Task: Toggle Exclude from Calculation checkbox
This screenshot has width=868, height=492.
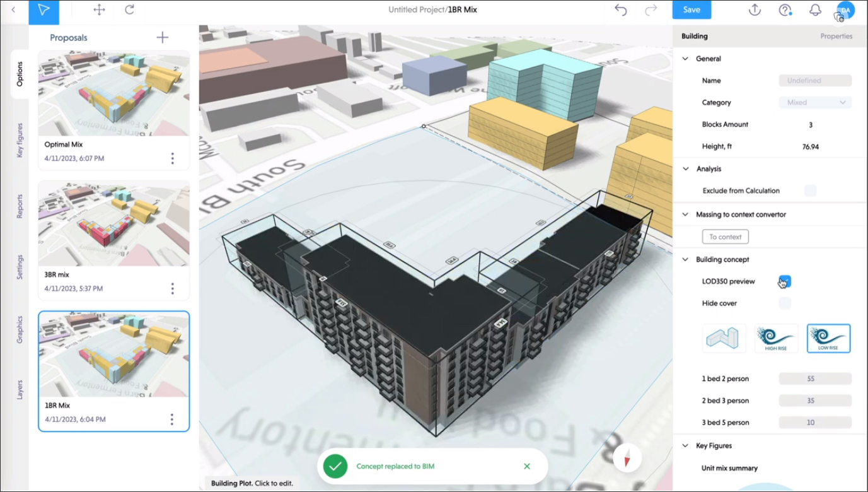Action: coord(811,190)
